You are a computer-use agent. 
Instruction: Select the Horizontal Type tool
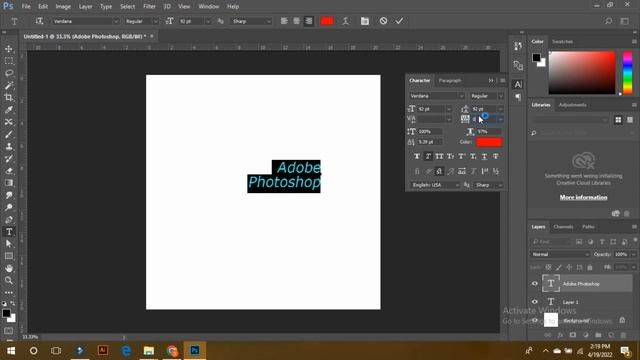pyautogui.click(x=9, y=232)
